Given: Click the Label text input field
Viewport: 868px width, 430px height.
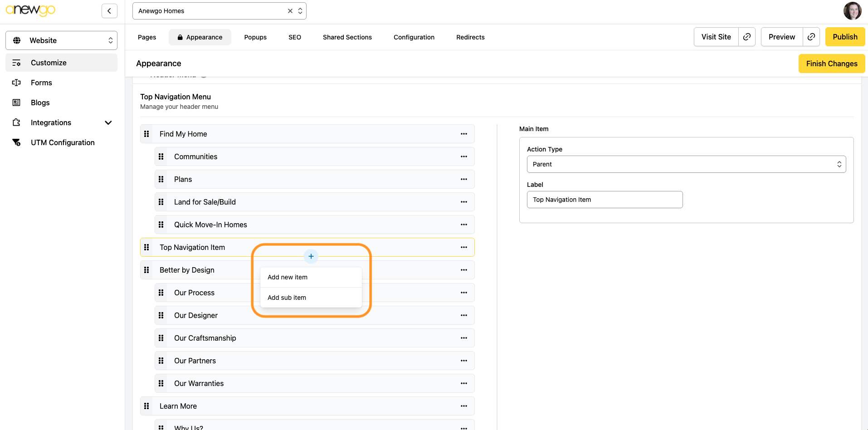Looking at the screenshot, I should 604,200.
